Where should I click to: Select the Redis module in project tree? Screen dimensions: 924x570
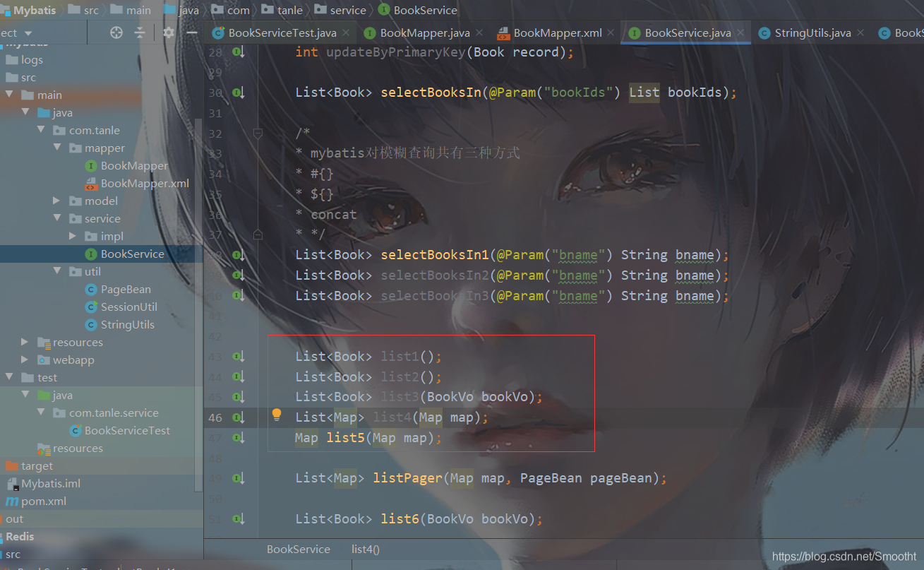coord(20,536)
